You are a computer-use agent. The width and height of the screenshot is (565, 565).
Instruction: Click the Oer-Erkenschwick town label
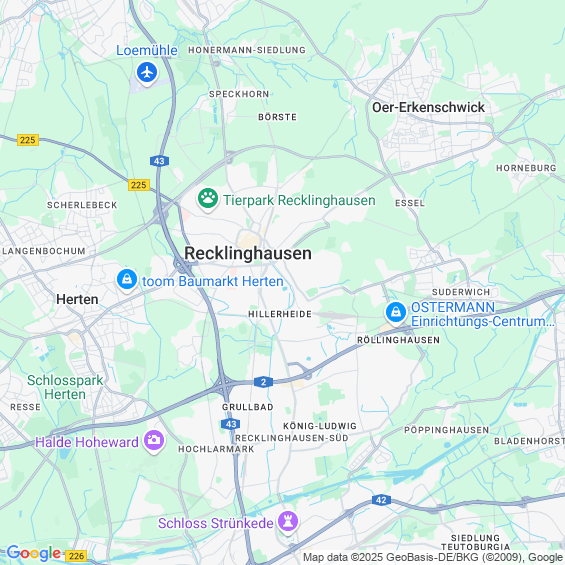pyautogui.click(x=428, y=107)
